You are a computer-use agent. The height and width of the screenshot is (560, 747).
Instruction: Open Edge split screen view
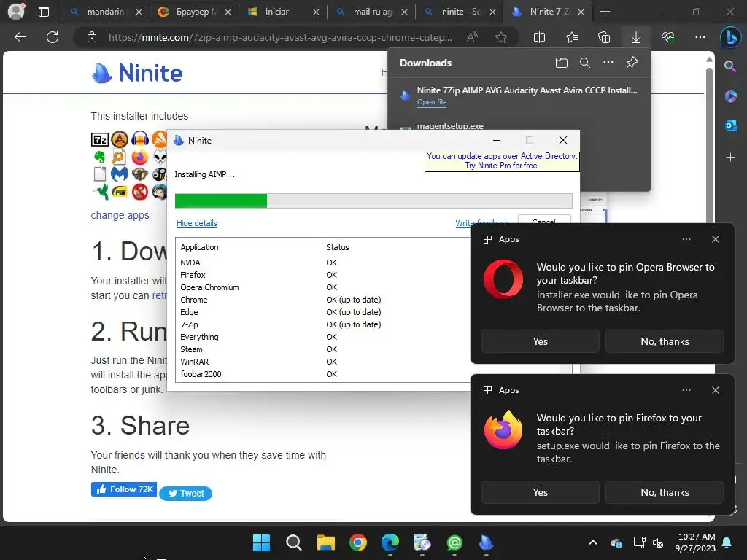539,37
